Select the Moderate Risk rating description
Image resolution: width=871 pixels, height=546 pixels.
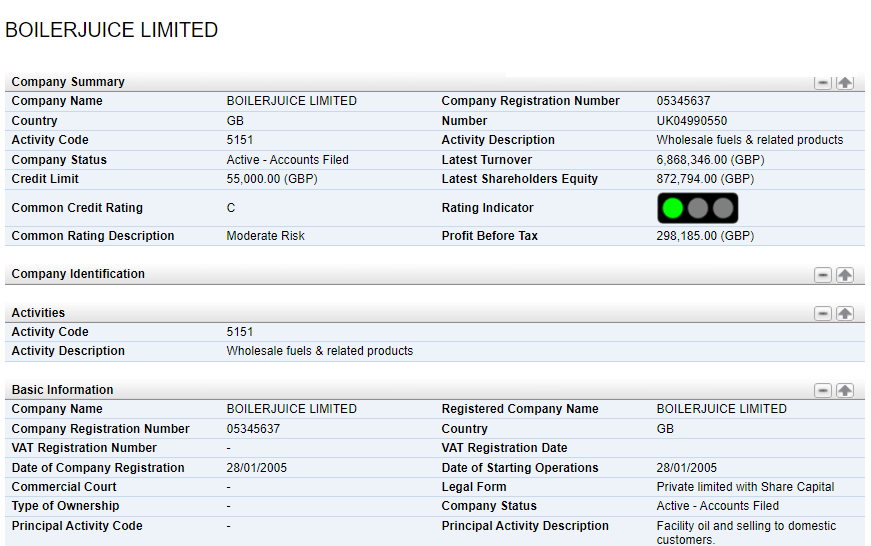266,236
